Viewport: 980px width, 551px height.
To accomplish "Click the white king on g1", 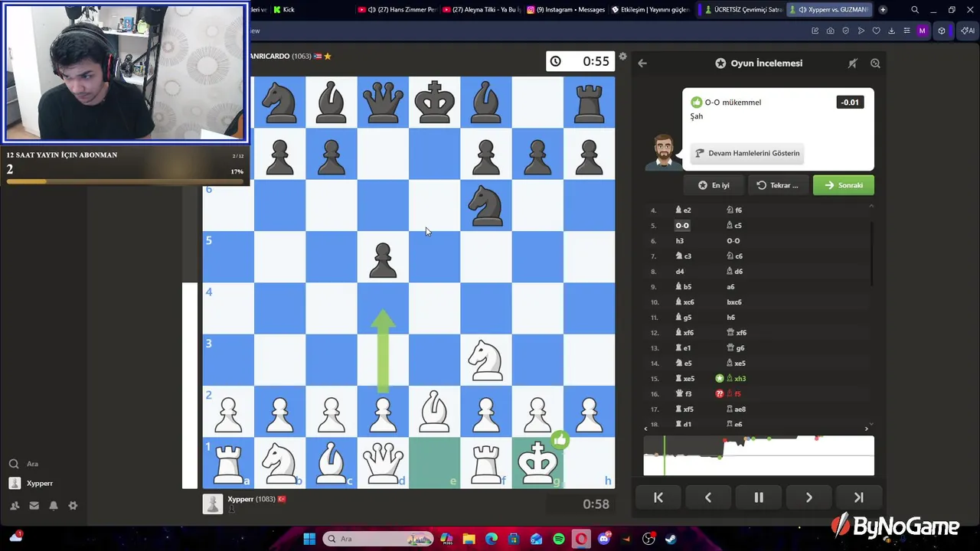I will 537,461.
